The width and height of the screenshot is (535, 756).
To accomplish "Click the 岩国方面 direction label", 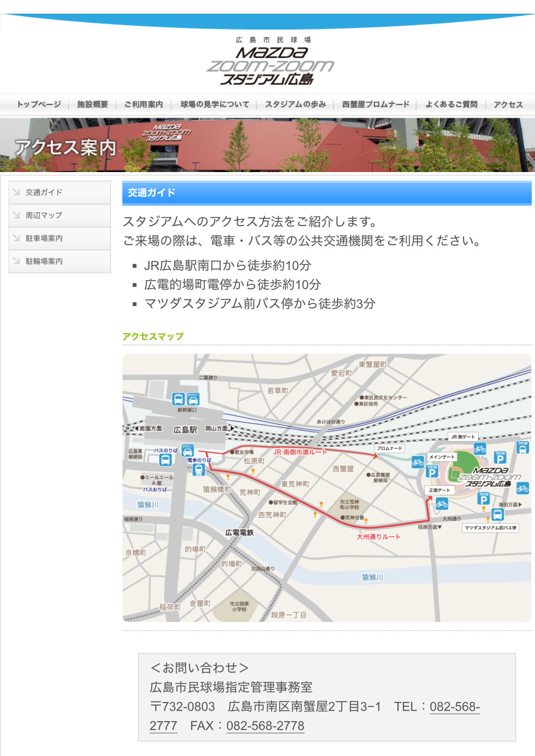I will click(149, 428).
